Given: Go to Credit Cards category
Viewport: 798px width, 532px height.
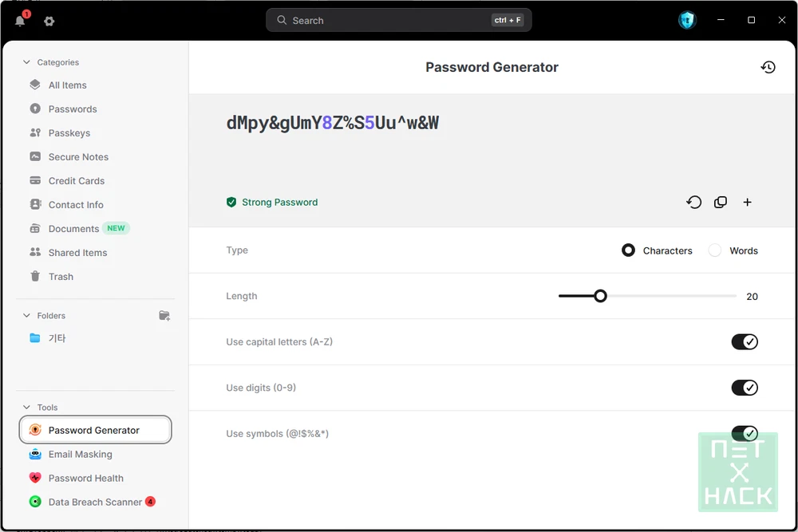Looking at the screenshot, I should click(x=76, y=181).
